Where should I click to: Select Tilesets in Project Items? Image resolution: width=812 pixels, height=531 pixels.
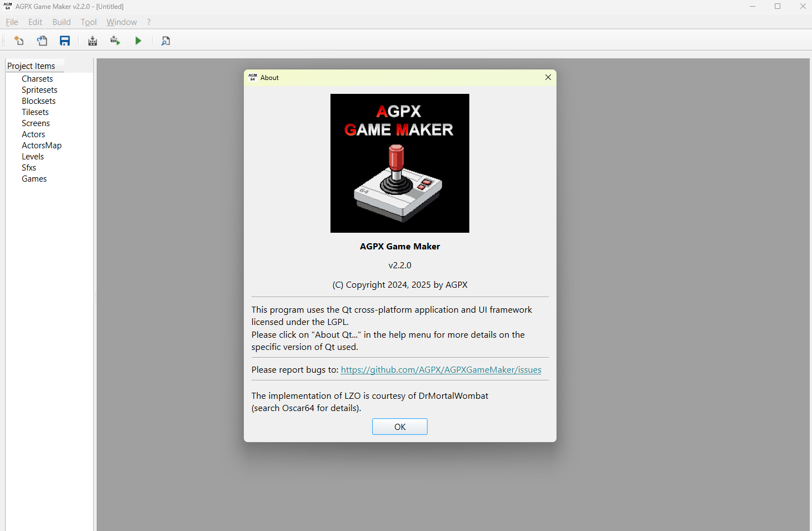coord(35,112)
